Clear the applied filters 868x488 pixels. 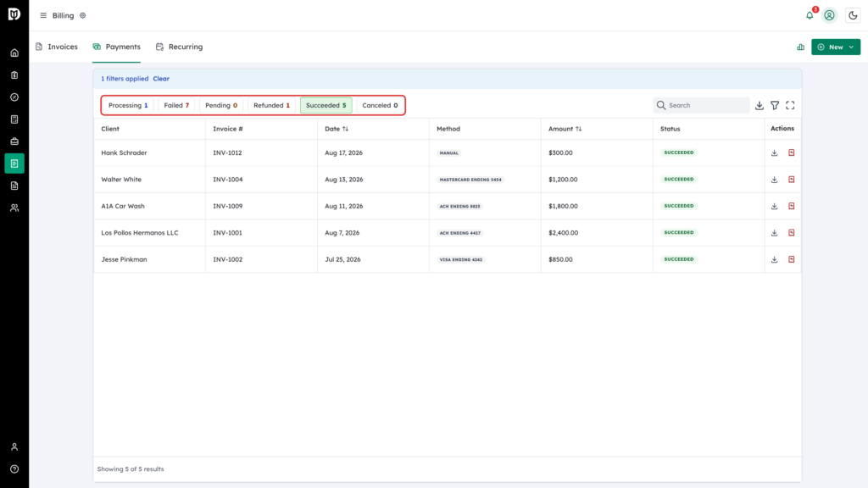[x=161, y=79]
